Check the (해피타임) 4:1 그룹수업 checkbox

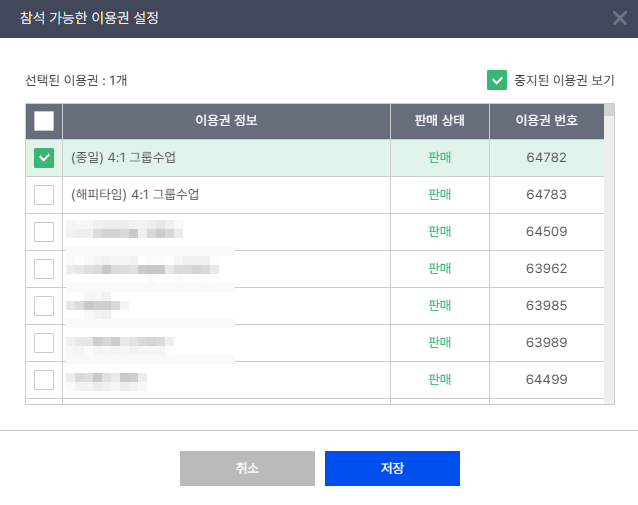(x=44, y=195)
